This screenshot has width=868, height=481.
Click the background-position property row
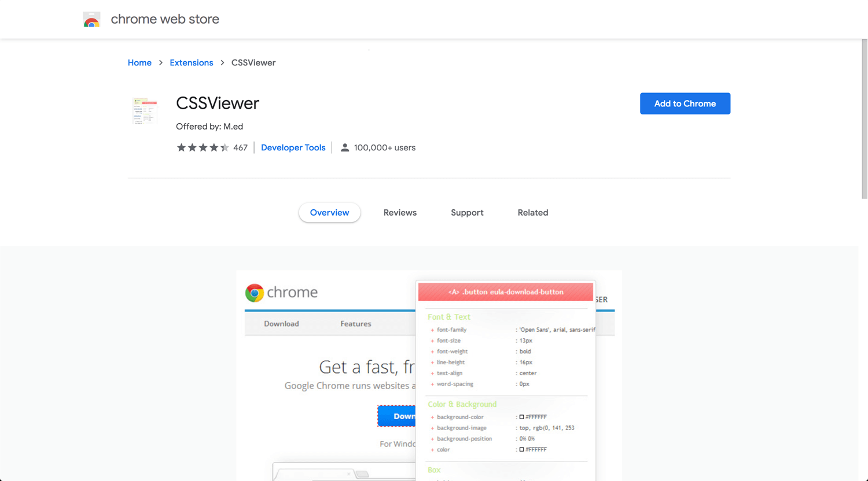482,439
